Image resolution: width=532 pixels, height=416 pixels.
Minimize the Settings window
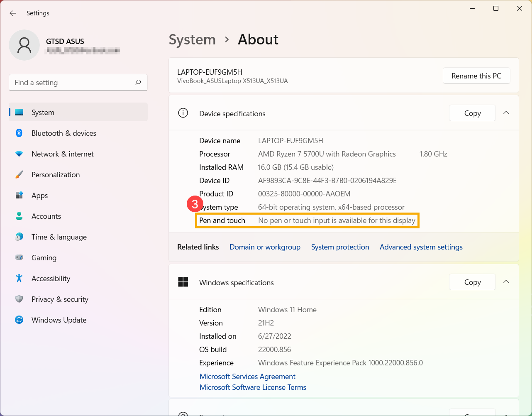pos(472,8)
